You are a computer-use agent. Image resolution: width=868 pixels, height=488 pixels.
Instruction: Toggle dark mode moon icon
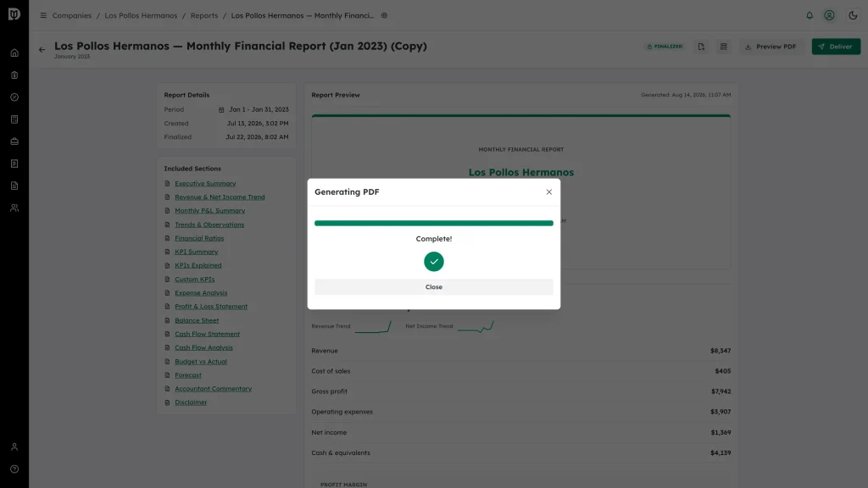click(853, 15)
